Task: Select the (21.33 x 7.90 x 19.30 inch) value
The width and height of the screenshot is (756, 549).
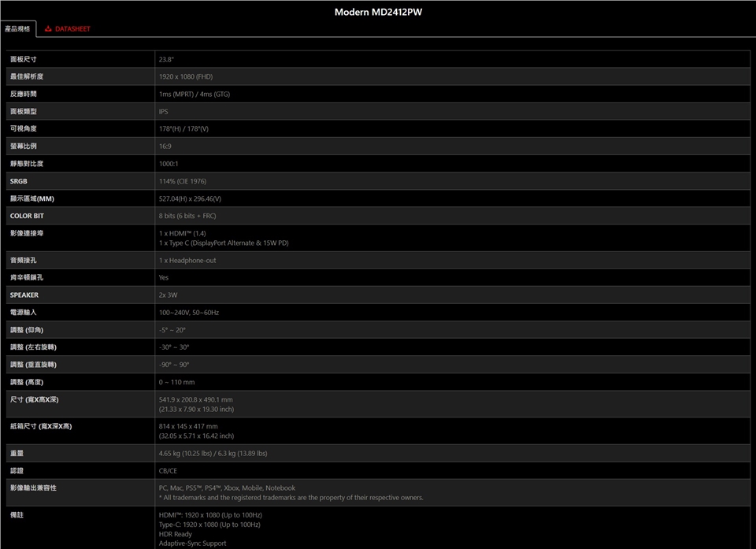Action: tap(196, 409)
